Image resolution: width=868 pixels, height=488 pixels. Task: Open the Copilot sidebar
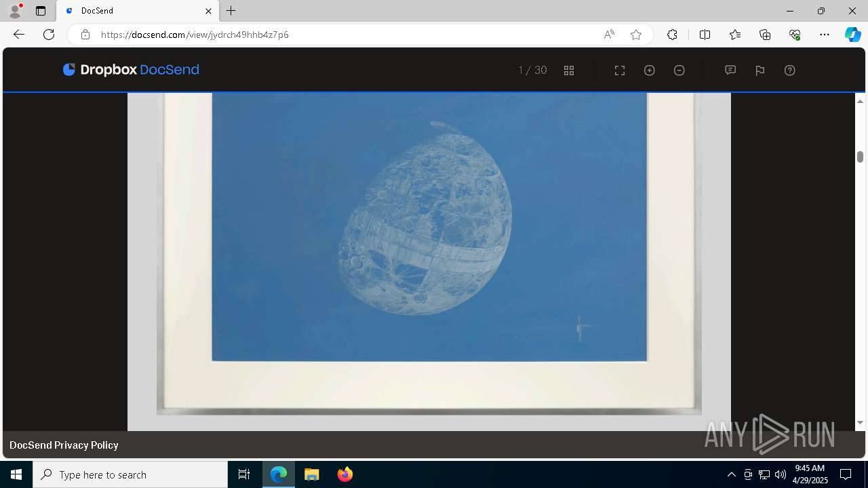tap(852, 35)
